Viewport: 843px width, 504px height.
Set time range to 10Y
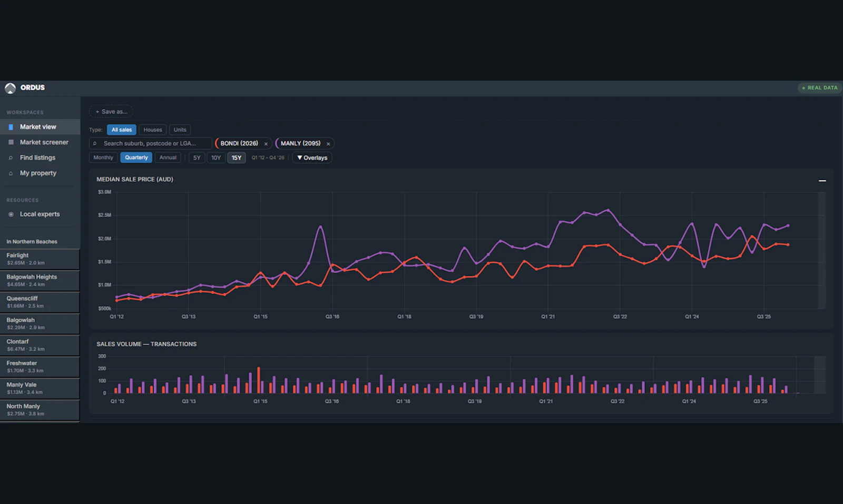click(x=216, y=157)
